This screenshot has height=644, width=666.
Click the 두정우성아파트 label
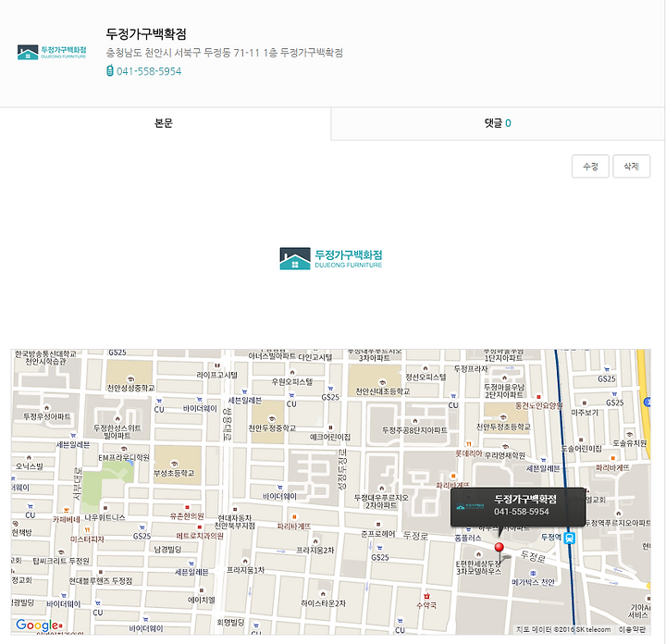point(47,416)
